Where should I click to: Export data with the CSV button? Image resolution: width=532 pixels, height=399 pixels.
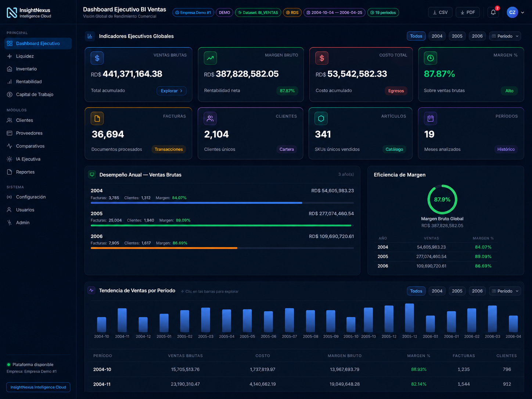[x=440, y=12]
